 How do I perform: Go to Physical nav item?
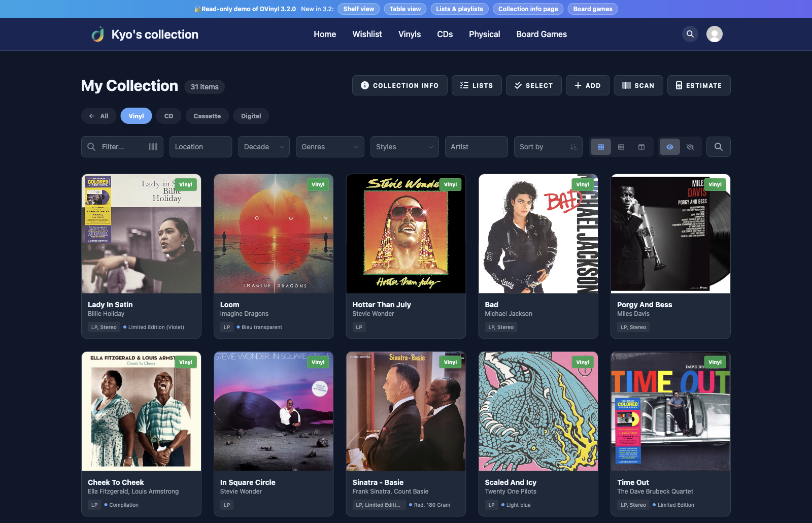point(485,34)
